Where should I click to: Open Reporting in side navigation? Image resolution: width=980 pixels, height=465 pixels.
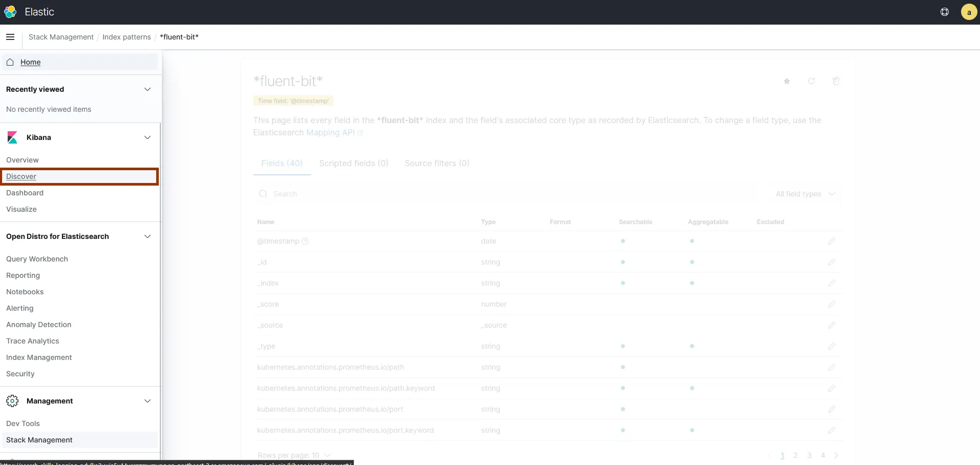point(23,275)
